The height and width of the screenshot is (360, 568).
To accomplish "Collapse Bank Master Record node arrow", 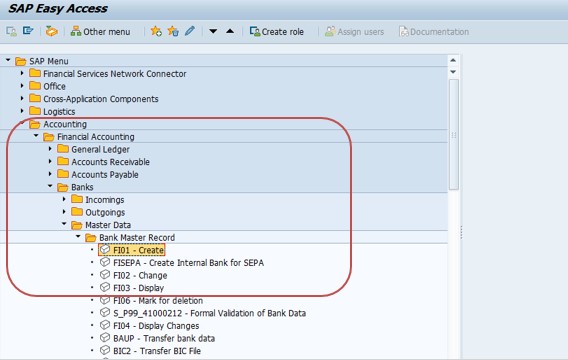I will point(78,236).
